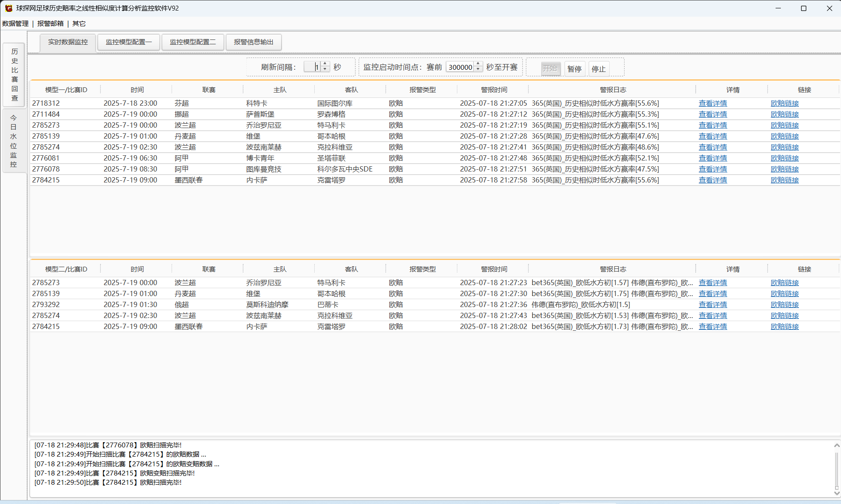This screenshot has width=841, height=504.
Task: Open 欧赔链接 for match 2776081
Action: pyautogui.click(x=785, y=158)
